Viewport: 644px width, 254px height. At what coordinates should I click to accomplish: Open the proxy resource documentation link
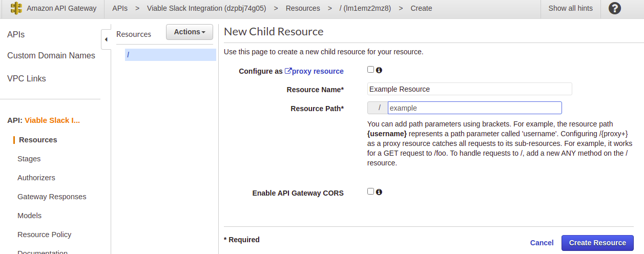pos(314,71)
